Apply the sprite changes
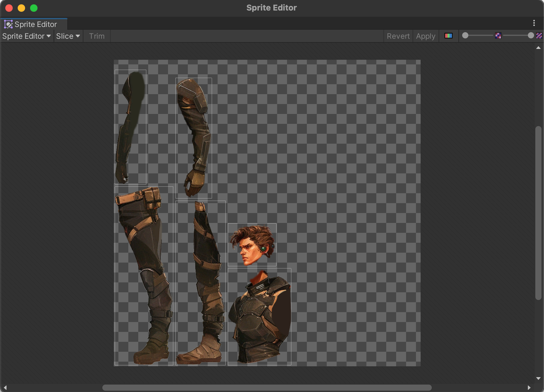This screenshot has width=544, height=392. coord(426,36)
